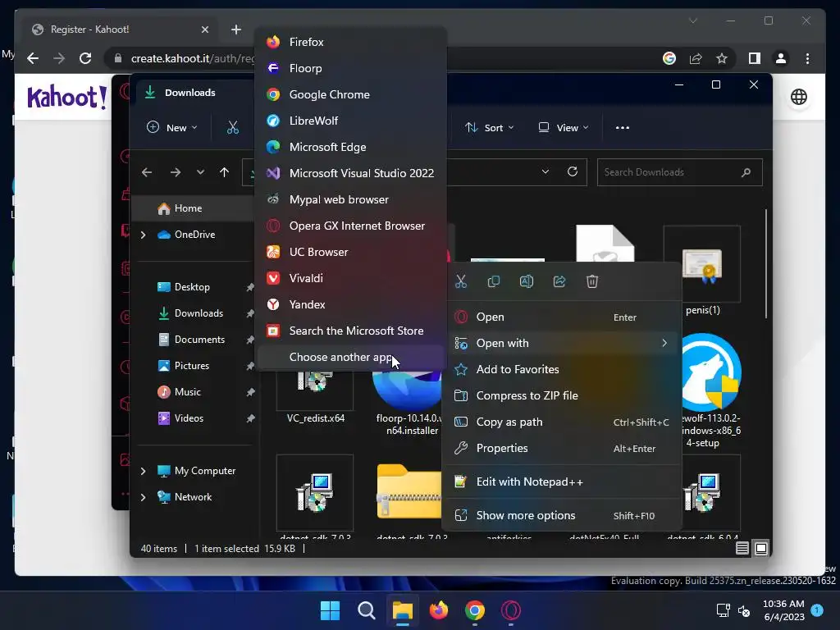Click Explorer forward arrow
The image size is (840, 630).
176,172
